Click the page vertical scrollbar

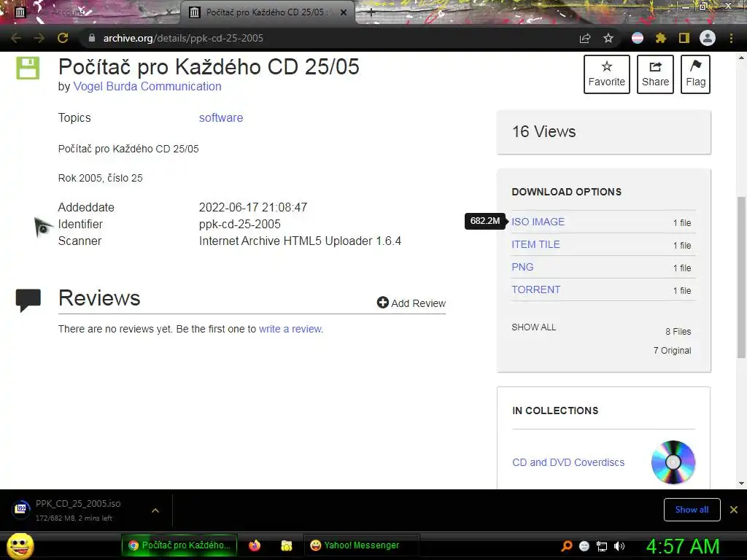point(741,276)
